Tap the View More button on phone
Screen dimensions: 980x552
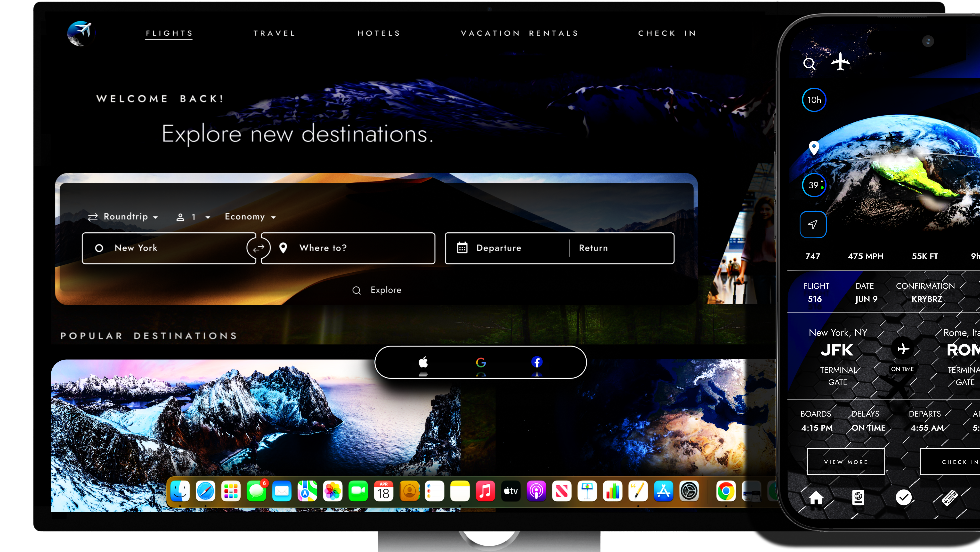click(x=845, y=462)
